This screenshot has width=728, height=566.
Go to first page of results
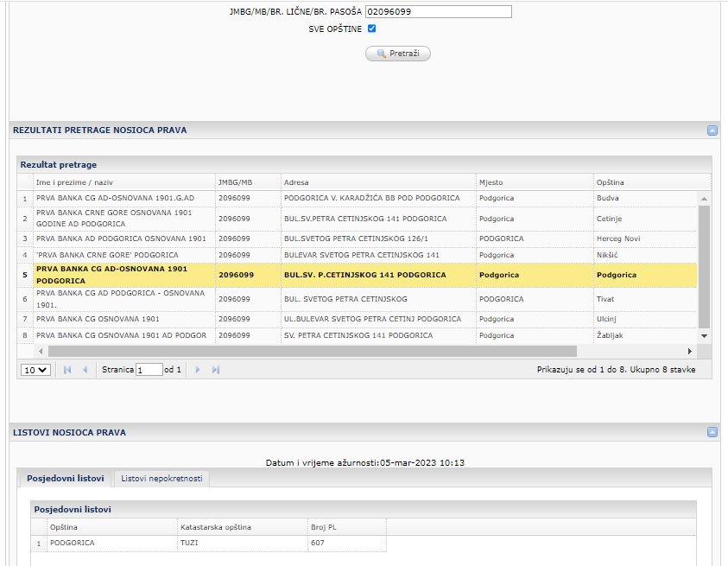pyautogui.click(x=67, y=370)
